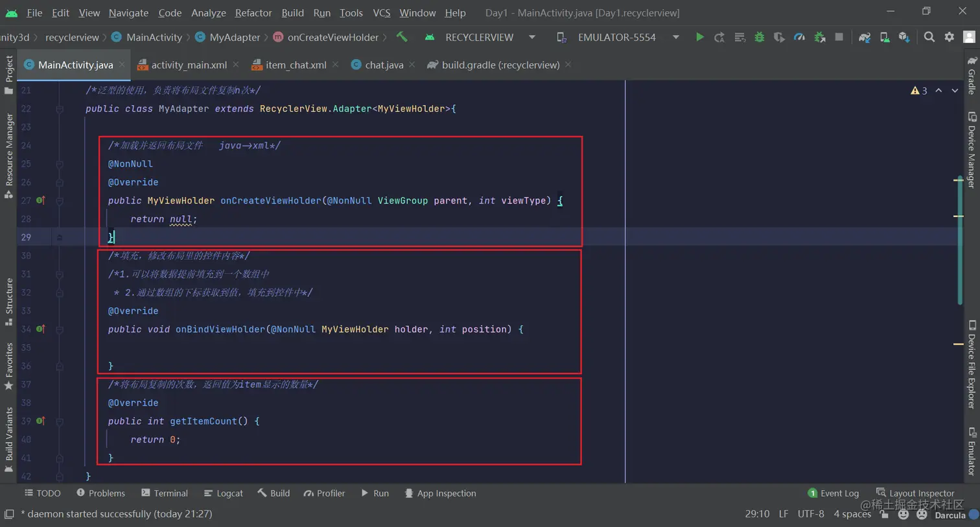The height and width of the screenshot is (527, 980).
Task: Collapse getItemCount method fold on line 39
Action: pyautogui.click(x=59, y=421)
